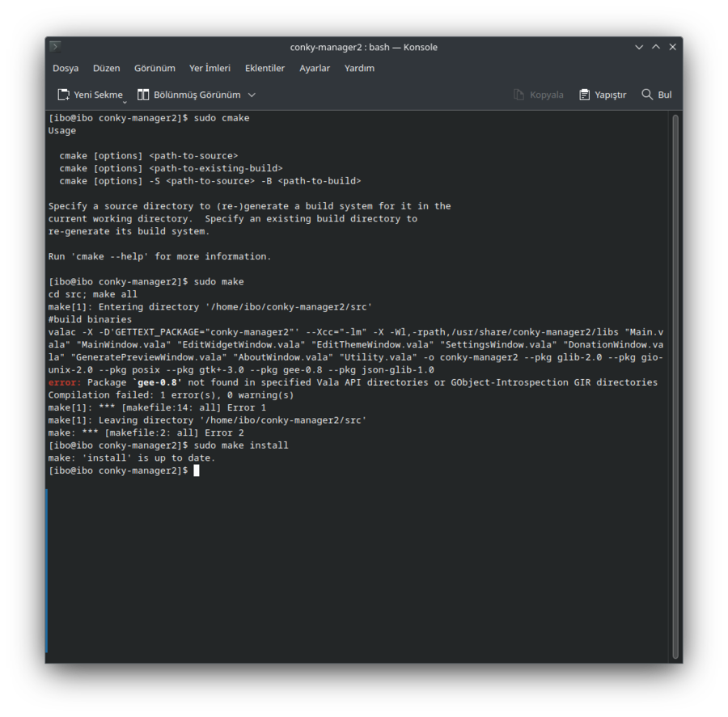728x717 pixels.
Task: Click 're-generate its build system.' line
Action: click(x=129, y=231)
